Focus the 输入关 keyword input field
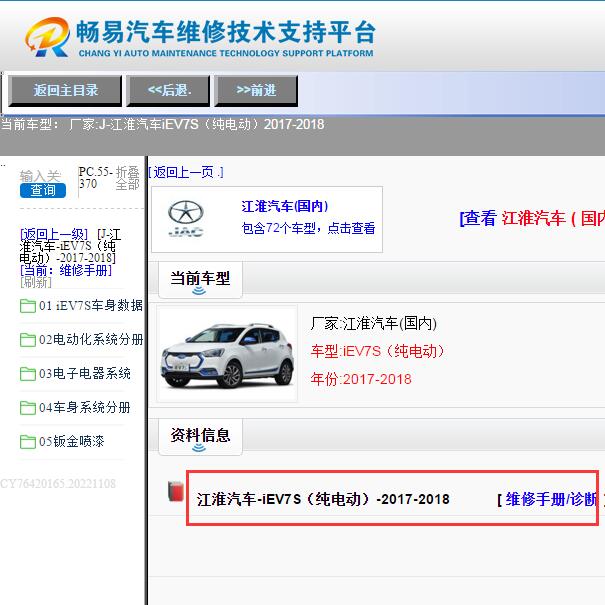 pyautogui.click(x=40, y=176)
